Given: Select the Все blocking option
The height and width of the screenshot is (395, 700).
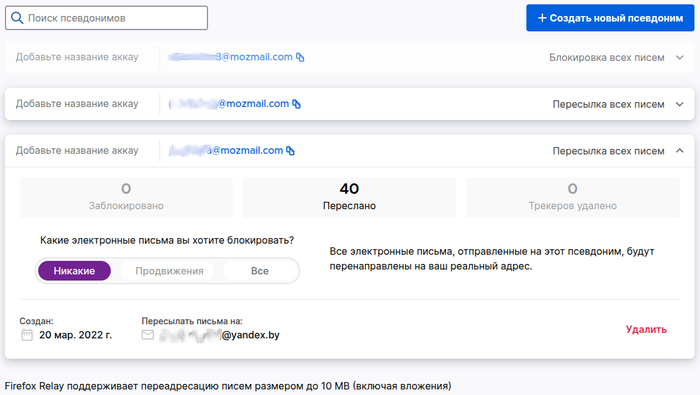Looking at the screenshot, I should 260,271.
